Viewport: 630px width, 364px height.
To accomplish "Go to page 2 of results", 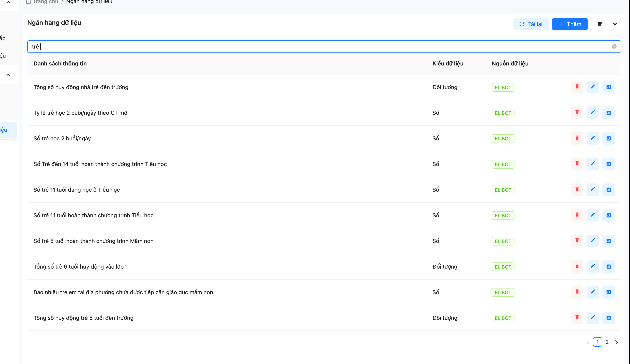I will 607,342.
